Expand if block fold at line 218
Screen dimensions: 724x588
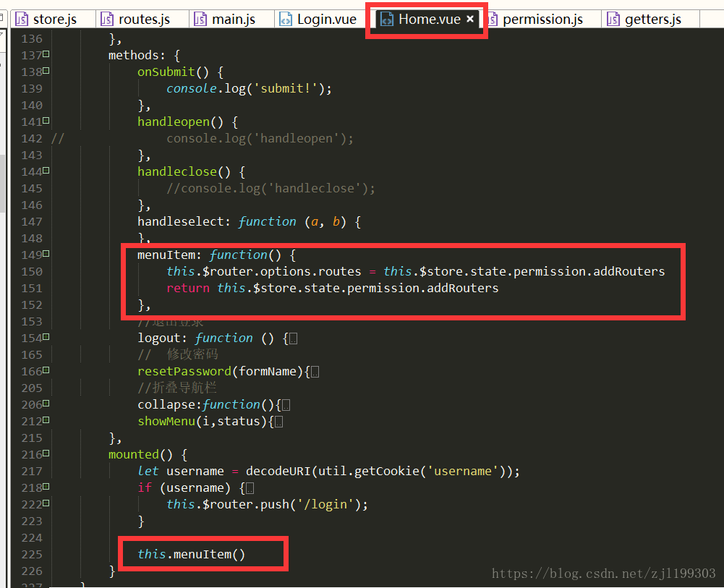pyautogui.click(x=46, y=487)
